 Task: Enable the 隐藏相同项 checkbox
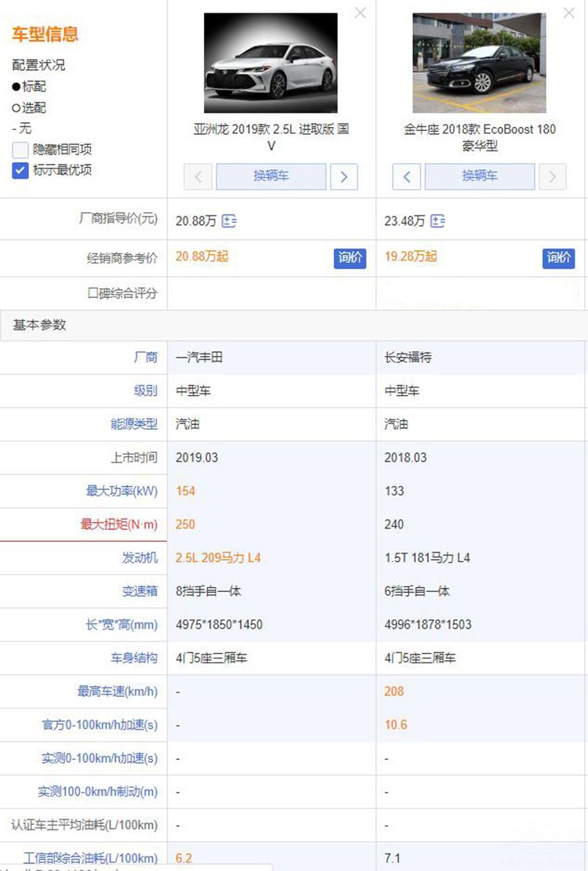20,150
